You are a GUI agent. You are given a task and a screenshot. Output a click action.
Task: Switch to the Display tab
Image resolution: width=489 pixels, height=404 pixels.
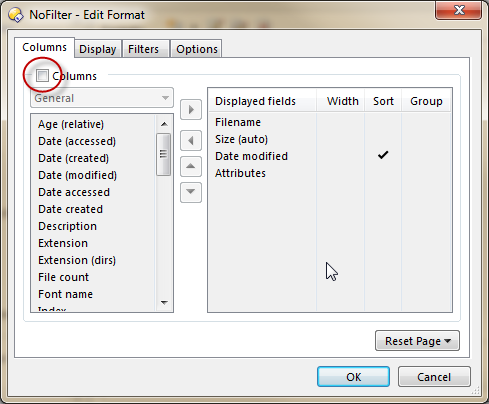click(98, 49)
